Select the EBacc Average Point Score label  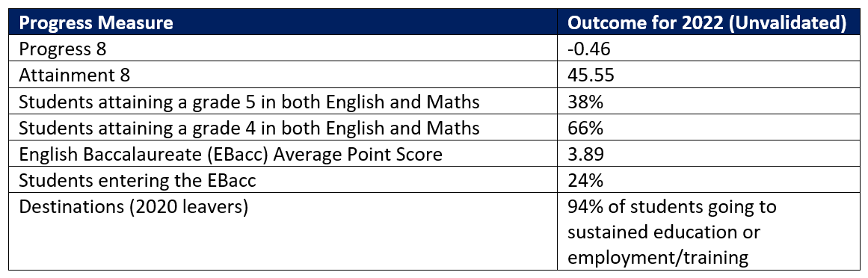click(x=230, y=155)
